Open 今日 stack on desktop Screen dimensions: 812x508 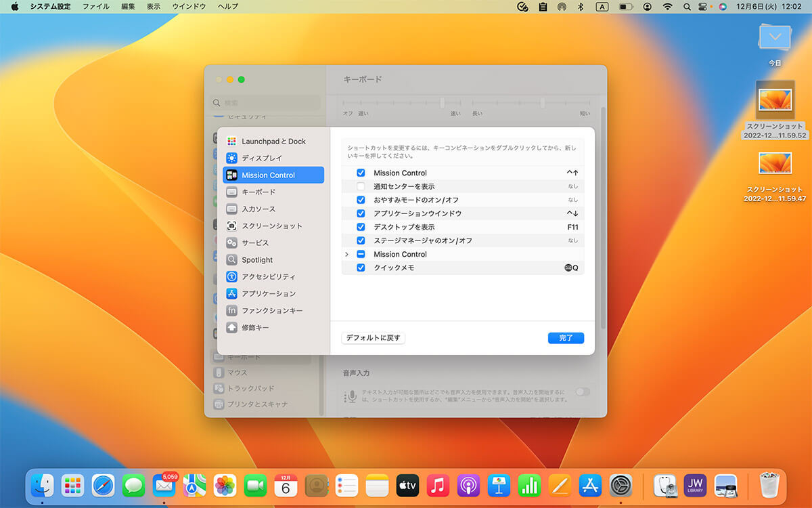pyautogui.click(x=775, y=43)
